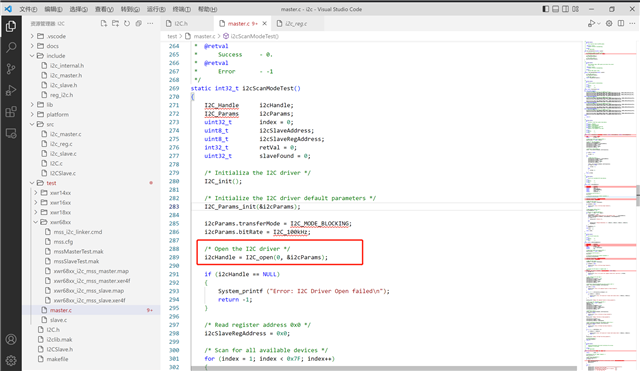Viewport: 640px width, 371px height.
Task: Open the 查看(V) menu
Action: 104,9
